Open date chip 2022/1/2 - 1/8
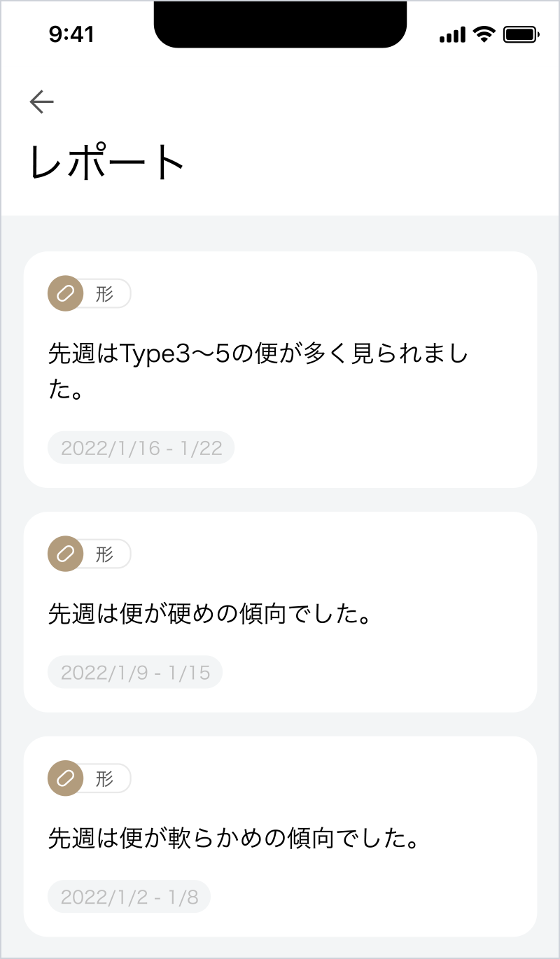Image resolution: width=560 pixels, height=959 pixels. 129,897
